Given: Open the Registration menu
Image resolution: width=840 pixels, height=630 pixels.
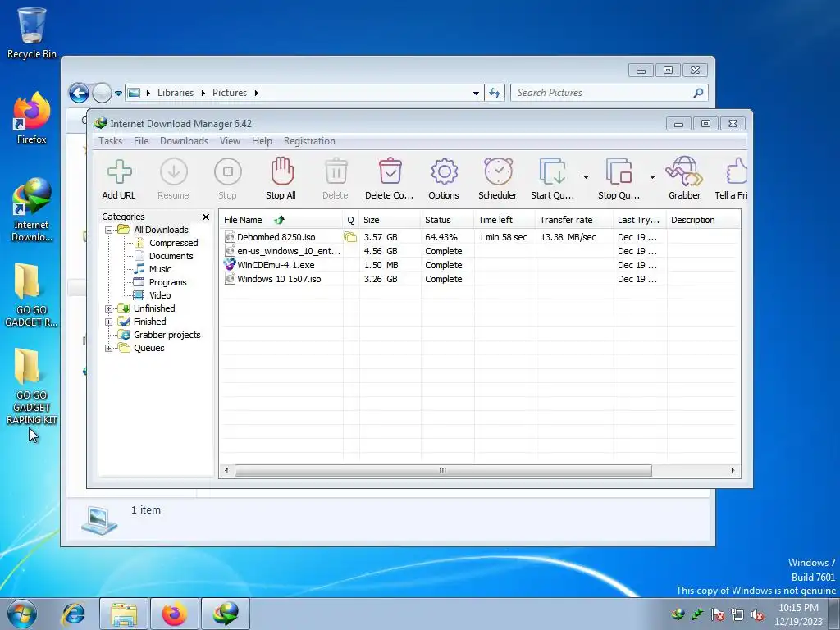Looking at the screenshot, I should click(309, 141).
